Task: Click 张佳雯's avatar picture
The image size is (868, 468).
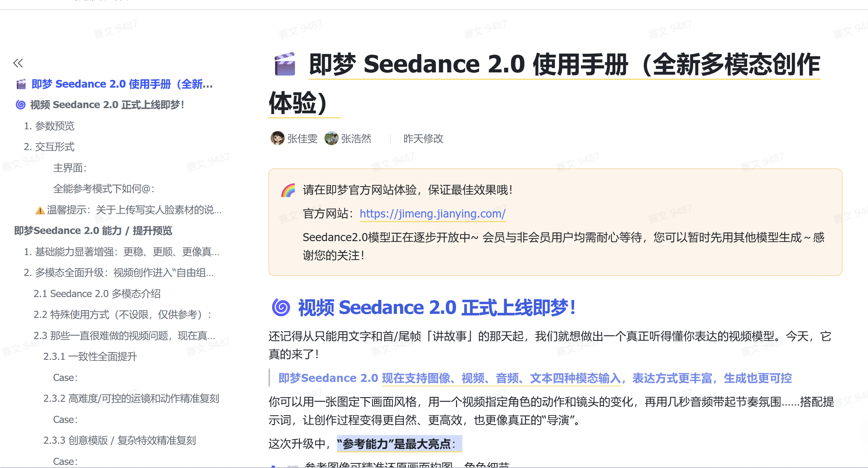Action: pos(277,138)
